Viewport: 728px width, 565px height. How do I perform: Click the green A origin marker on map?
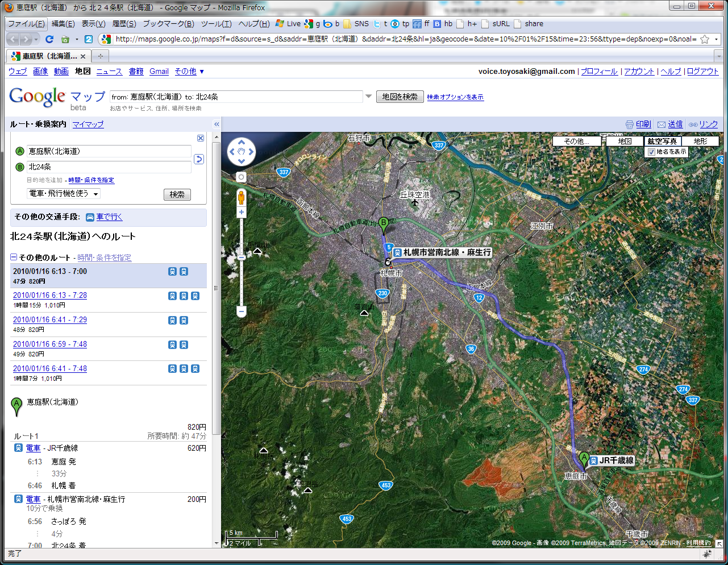(584, 461)
